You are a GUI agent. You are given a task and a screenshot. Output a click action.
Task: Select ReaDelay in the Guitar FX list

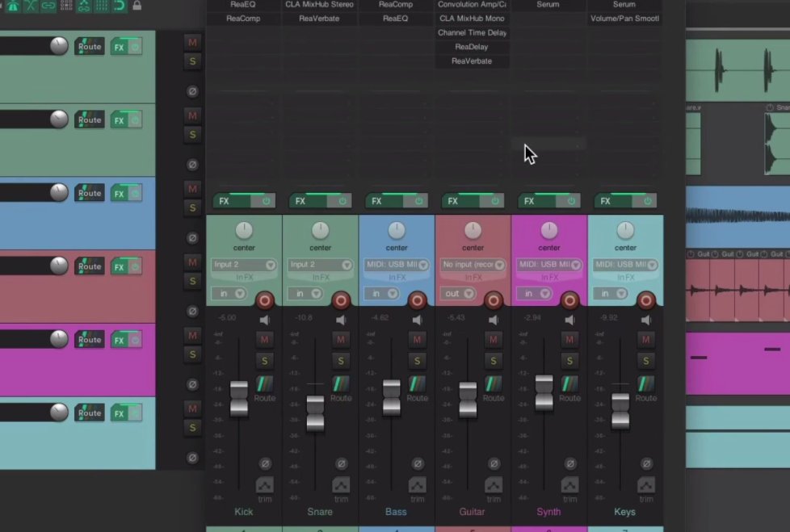tap(472, 47)
